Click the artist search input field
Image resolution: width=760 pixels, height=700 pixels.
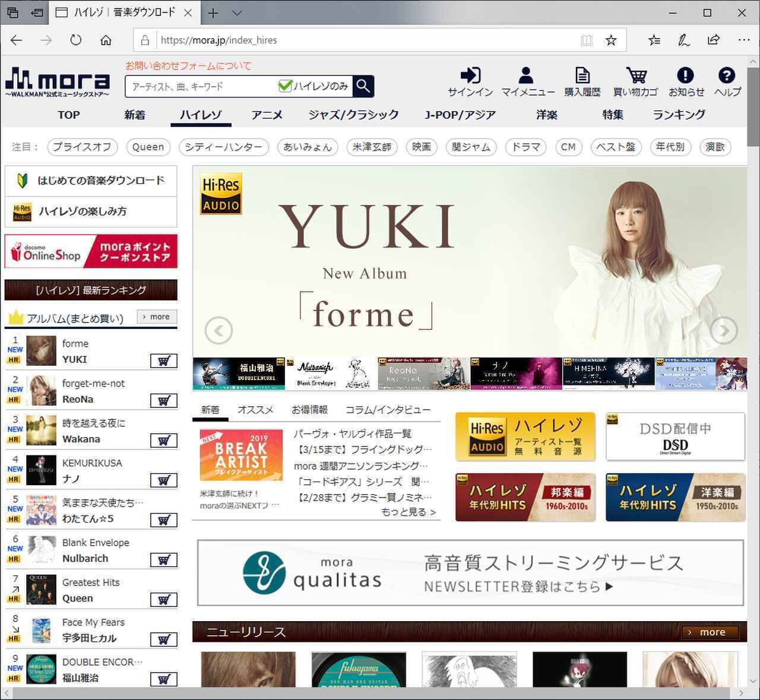[202, 87]
